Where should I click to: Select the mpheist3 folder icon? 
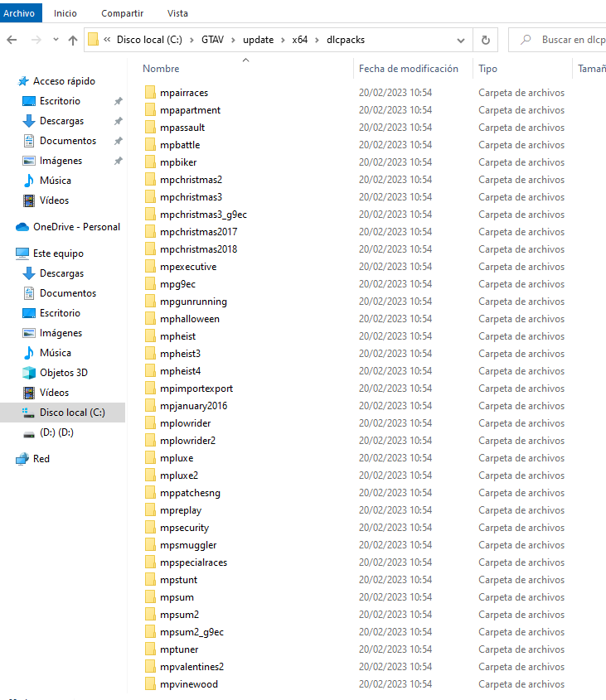point(150,354)
